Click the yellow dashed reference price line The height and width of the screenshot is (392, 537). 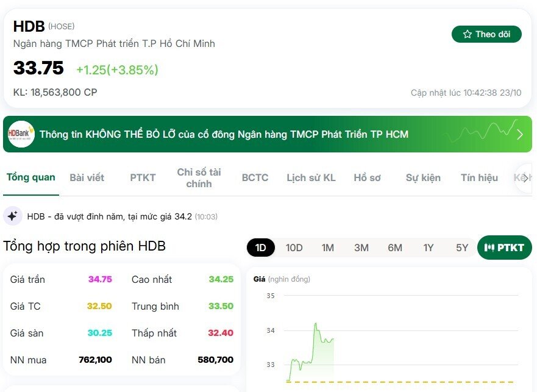click(x=400, y=382)
